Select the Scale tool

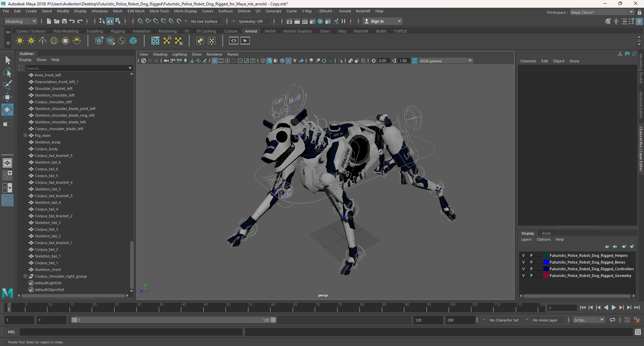(x=7, y=122)
